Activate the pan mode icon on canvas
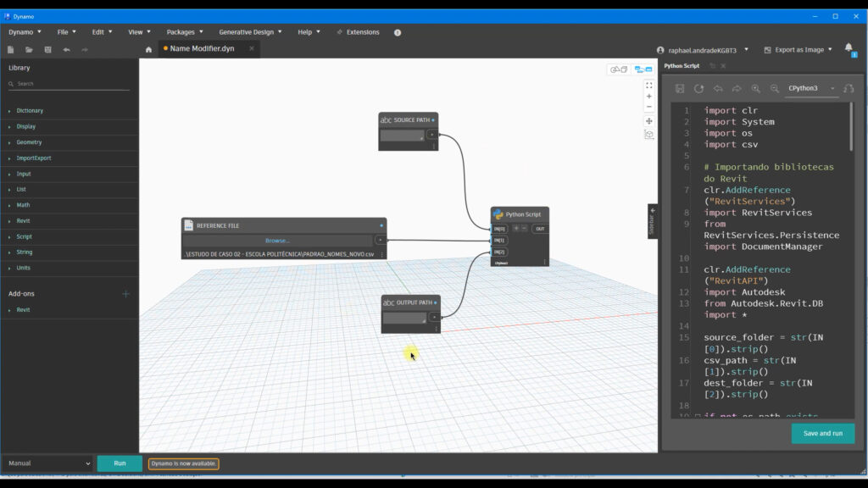This screenshot has width=868, height=488. [x=648, y=121]
